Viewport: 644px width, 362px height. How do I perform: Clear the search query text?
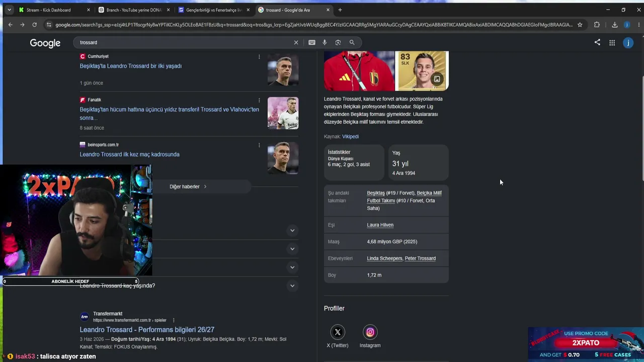(x=296, y=43)
